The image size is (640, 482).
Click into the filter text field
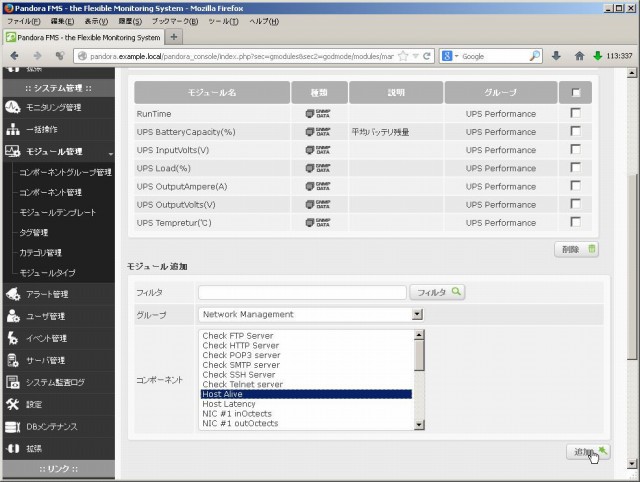[302, 292]
